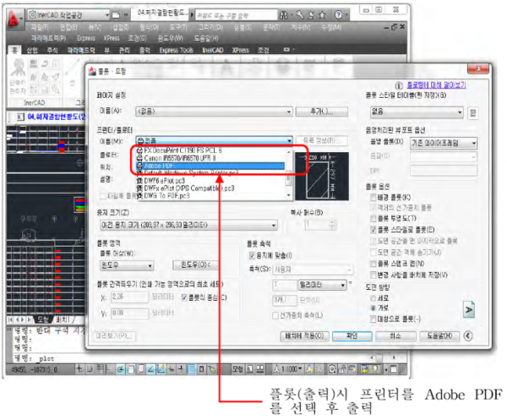Check 플롯 스탬프 켬(N) option
The image size is (507, 420).
[373, 264]
